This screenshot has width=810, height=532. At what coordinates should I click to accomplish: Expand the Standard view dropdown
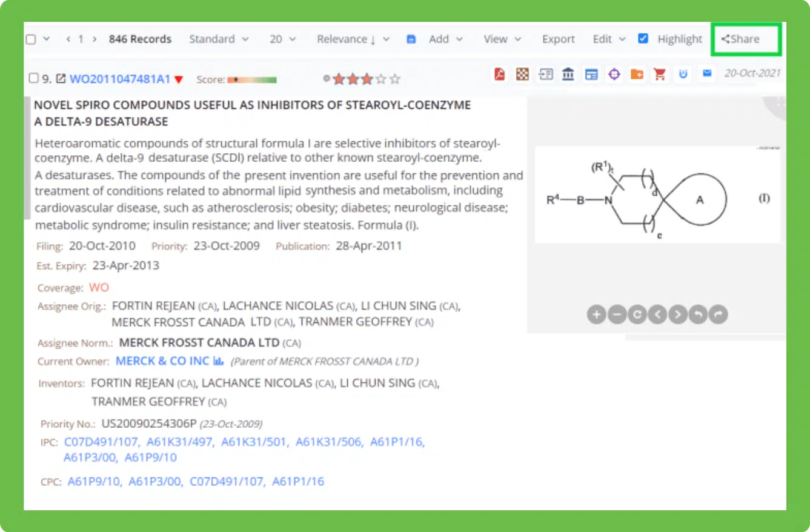click(218, 39)
